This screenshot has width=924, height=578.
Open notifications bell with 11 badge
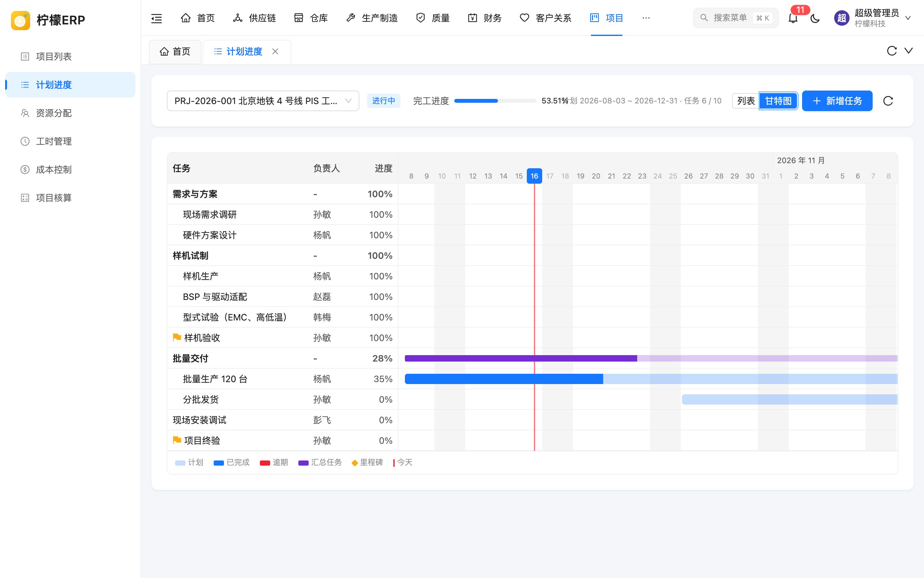(x=793, y=18)
